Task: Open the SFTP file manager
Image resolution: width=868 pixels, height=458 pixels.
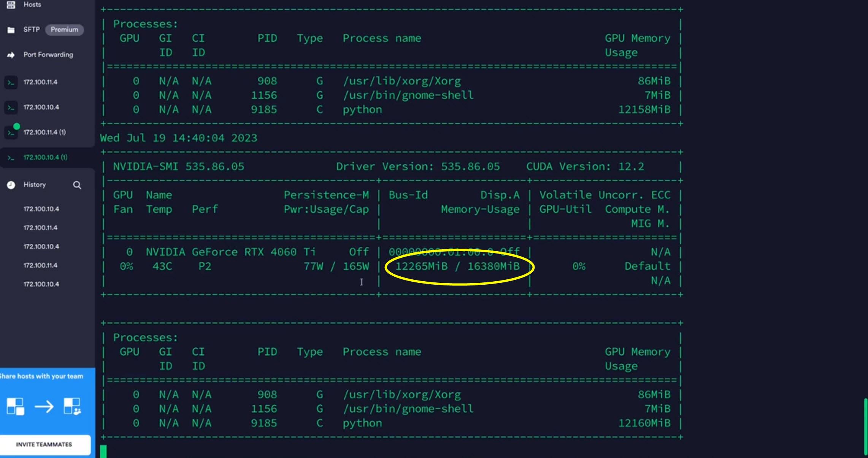Action: [x=32, y=30]
